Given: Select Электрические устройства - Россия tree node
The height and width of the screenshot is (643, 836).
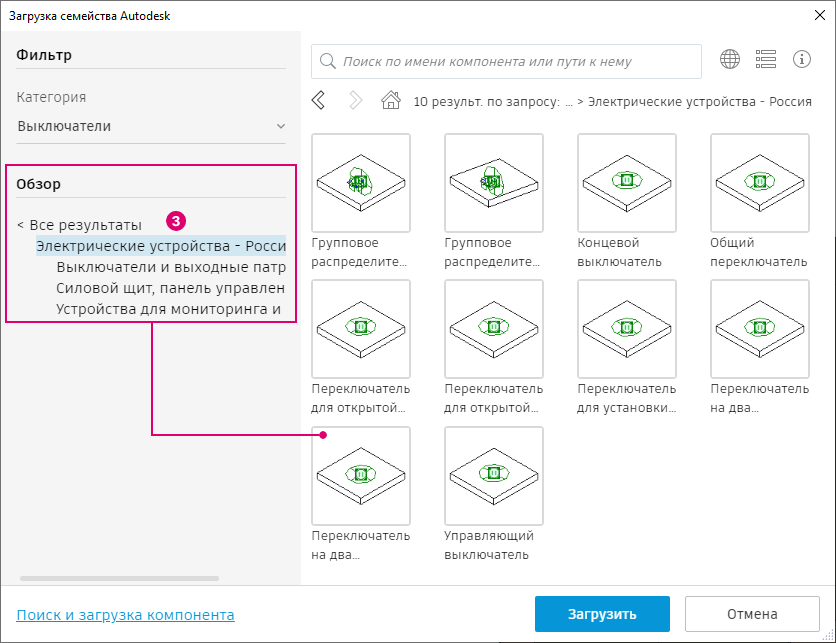Looking at the screenshot, I should point(160,246).
